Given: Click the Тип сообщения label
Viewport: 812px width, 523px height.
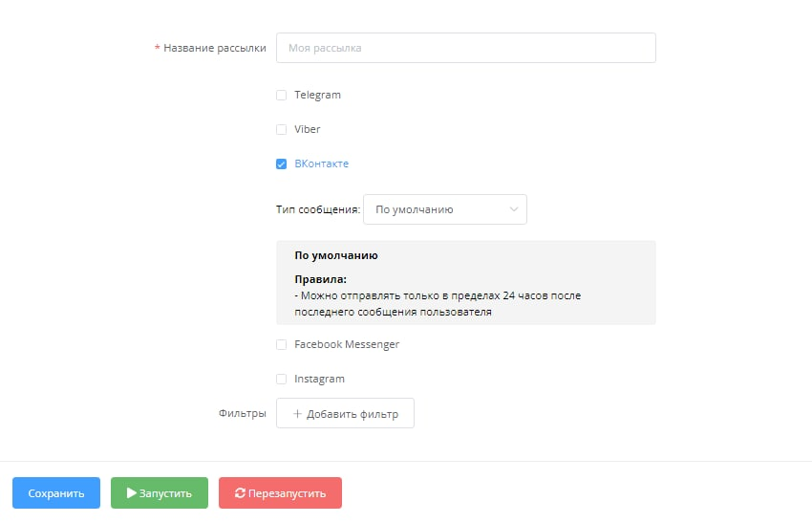Looking at the screenshot, I should point(317,209).
